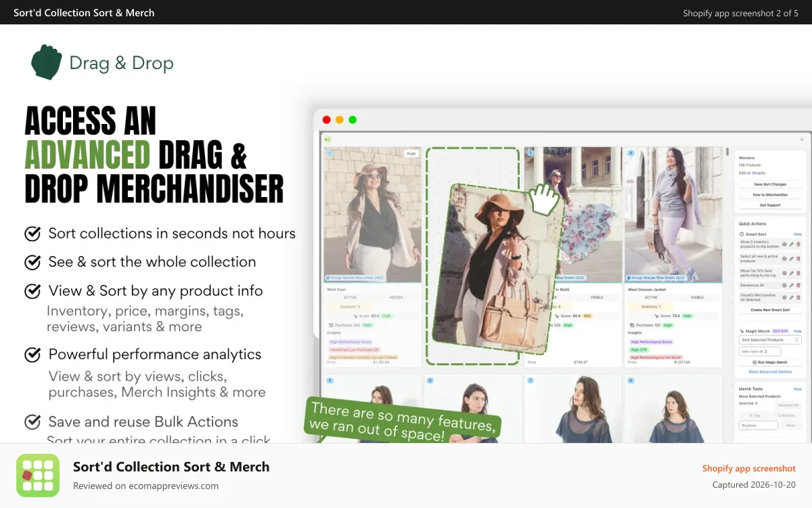Select the Wool Cocoon Jacket product image
The height and width of the screenshot is (508, 812).
click(674, 215)
